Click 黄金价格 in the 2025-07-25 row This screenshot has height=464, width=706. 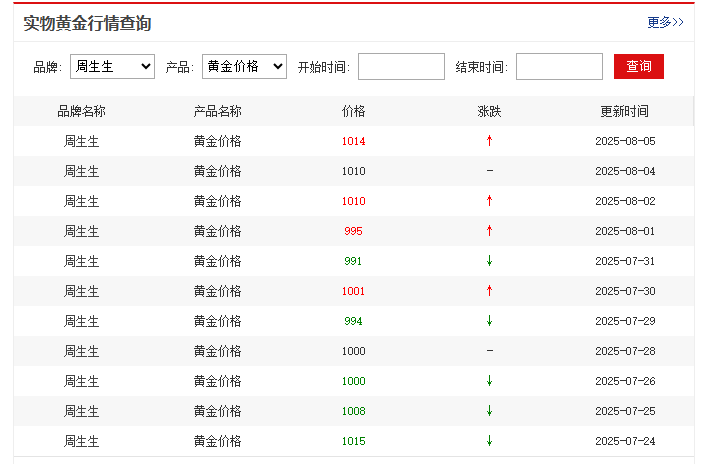coord(217,411)
